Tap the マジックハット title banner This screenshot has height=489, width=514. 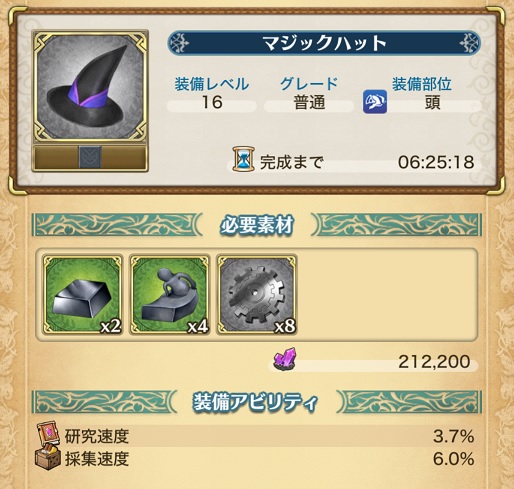(324, 43)
